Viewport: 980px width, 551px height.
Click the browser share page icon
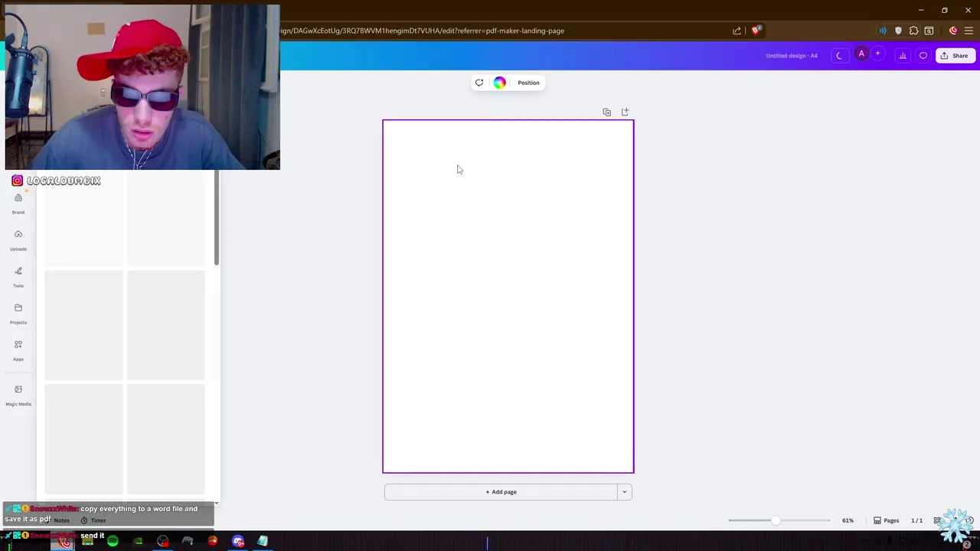coord(737,31)
